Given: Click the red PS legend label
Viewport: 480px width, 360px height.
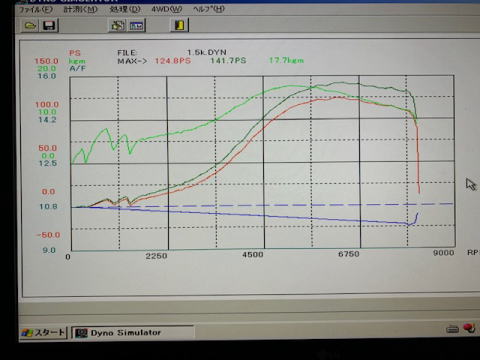Looking at the screenshot, I should coord(75,53).
